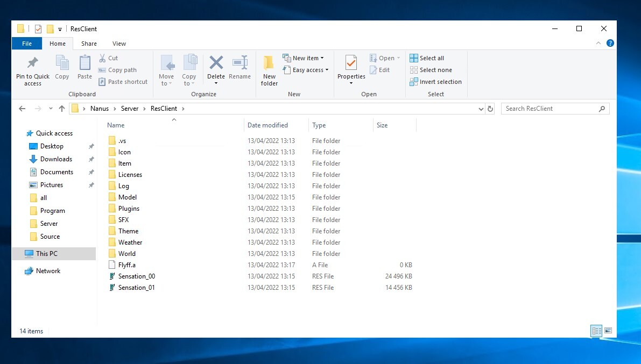
Task: Switch to the View ribbon tab
Action: tap(119, 44)
